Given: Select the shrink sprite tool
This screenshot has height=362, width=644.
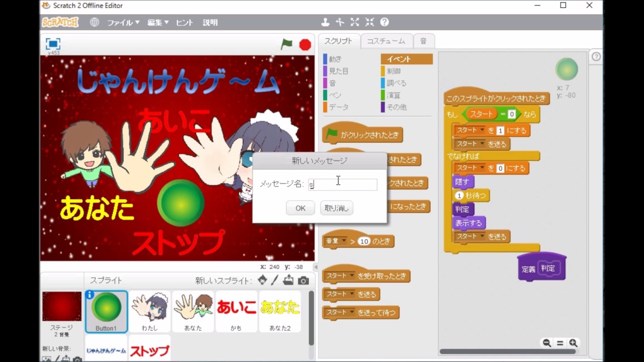Looking at the screenshot, I should point(370,22).
